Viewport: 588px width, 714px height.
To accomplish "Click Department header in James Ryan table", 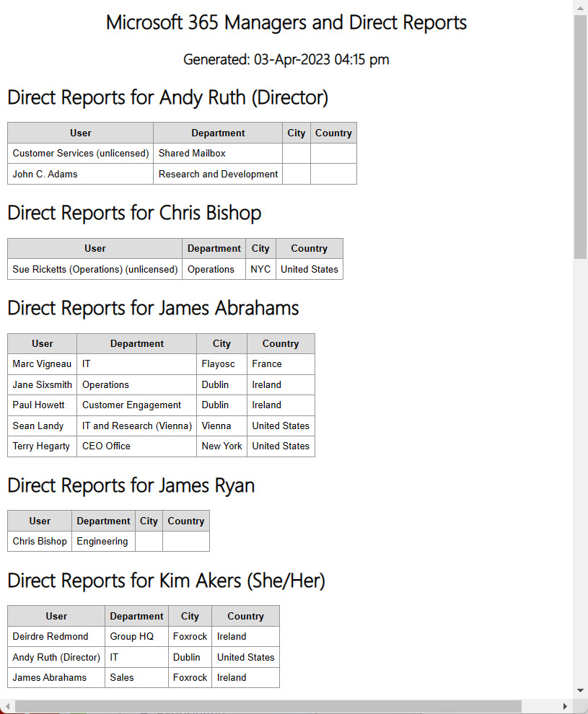I will 103,521.
